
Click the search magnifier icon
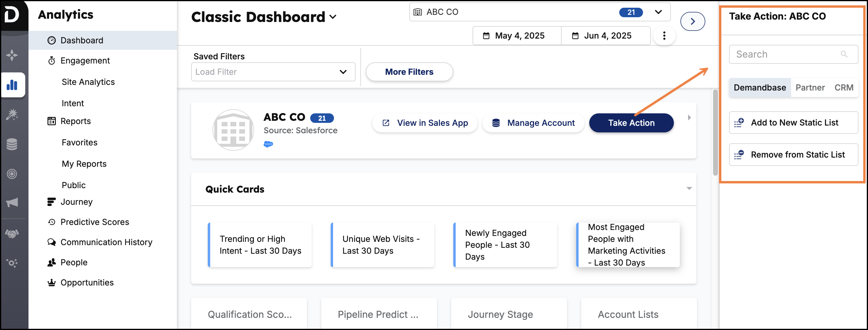coord(844,54)
